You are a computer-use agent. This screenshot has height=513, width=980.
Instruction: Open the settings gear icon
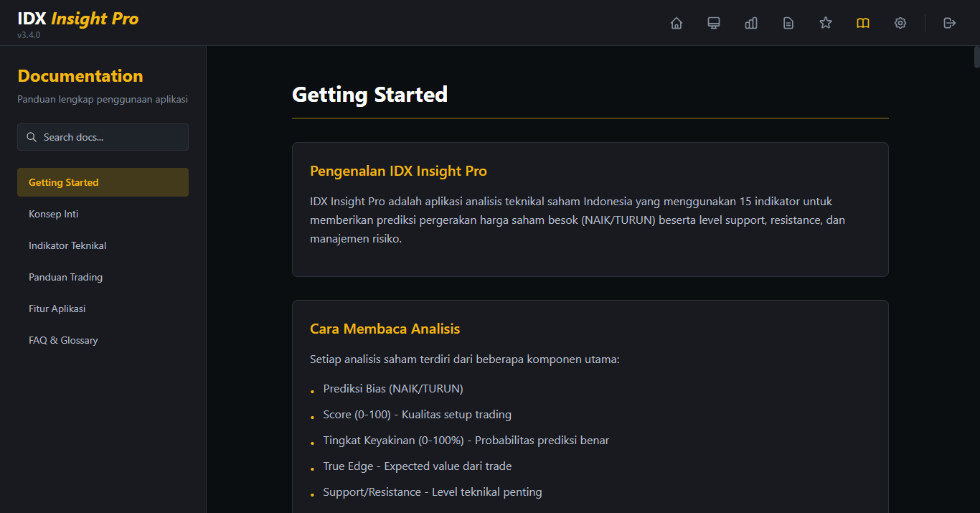tap(900, 23)
